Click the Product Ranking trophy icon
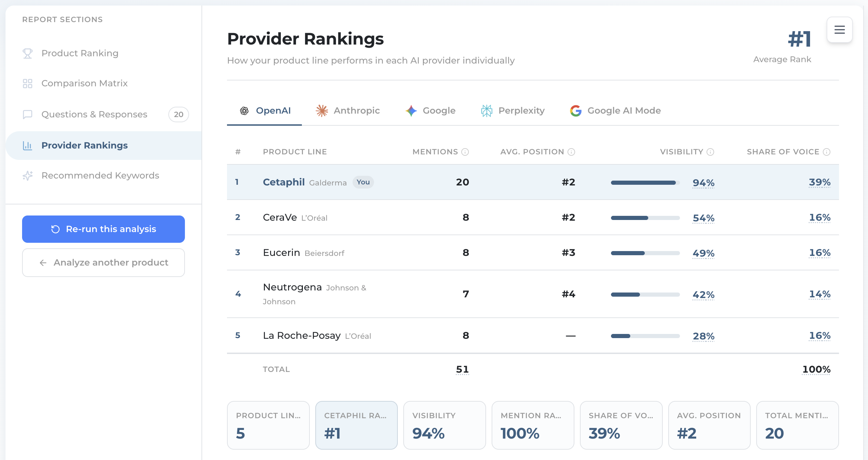 28,53
